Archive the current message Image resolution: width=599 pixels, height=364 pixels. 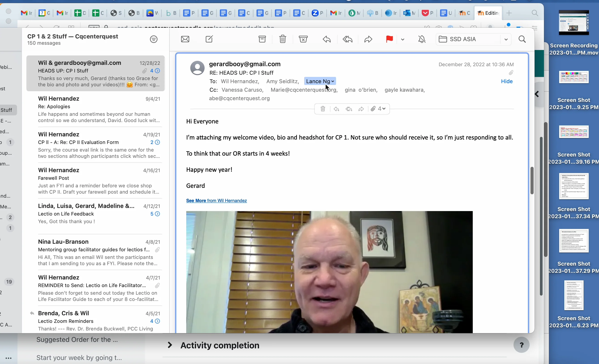pos(262,39)
